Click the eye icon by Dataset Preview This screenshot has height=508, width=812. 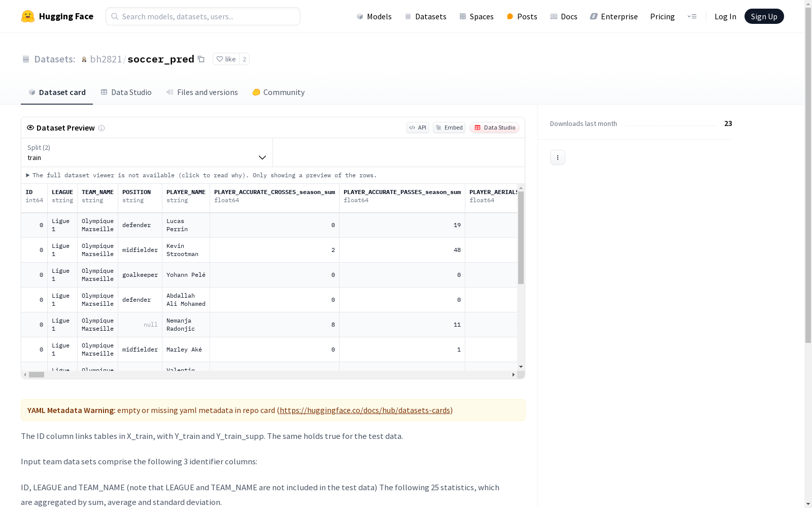[x=30, y=128]
